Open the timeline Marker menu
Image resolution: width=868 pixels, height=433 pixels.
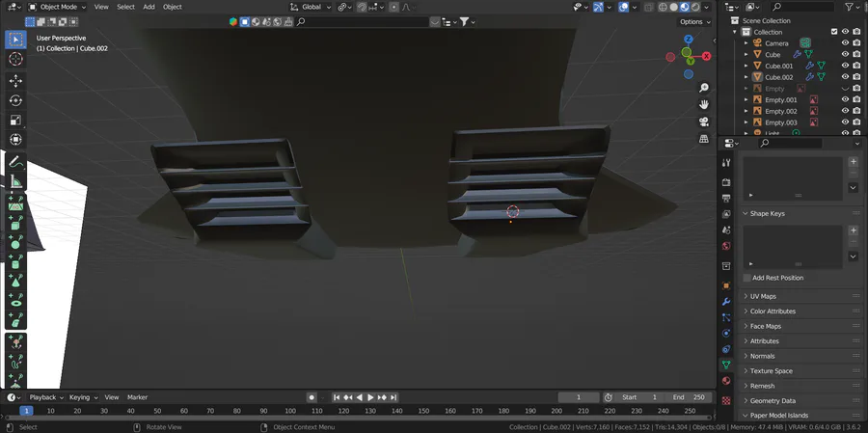(x=137, y=397)
